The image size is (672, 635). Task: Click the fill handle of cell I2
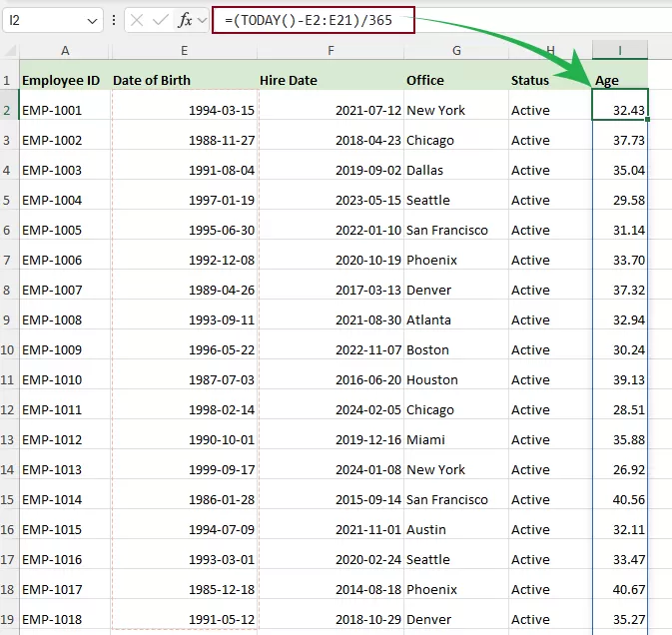click(x=647, y=119)
